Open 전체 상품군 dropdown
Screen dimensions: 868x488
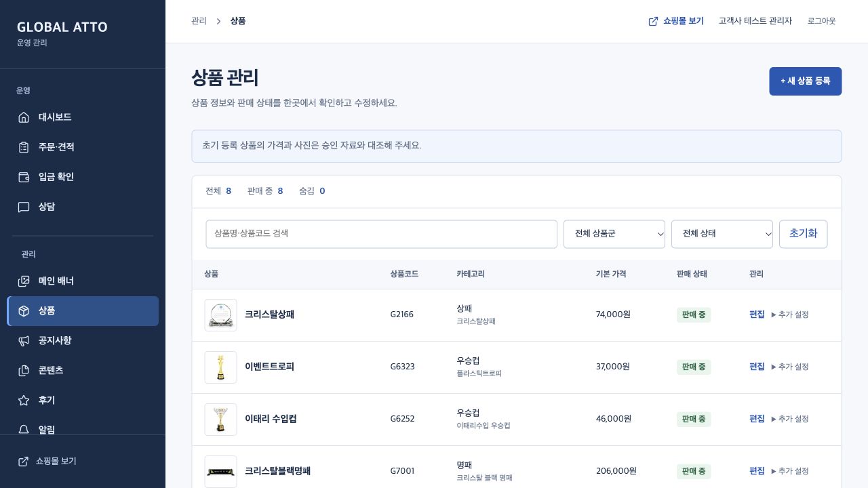(x=614, y=234)
